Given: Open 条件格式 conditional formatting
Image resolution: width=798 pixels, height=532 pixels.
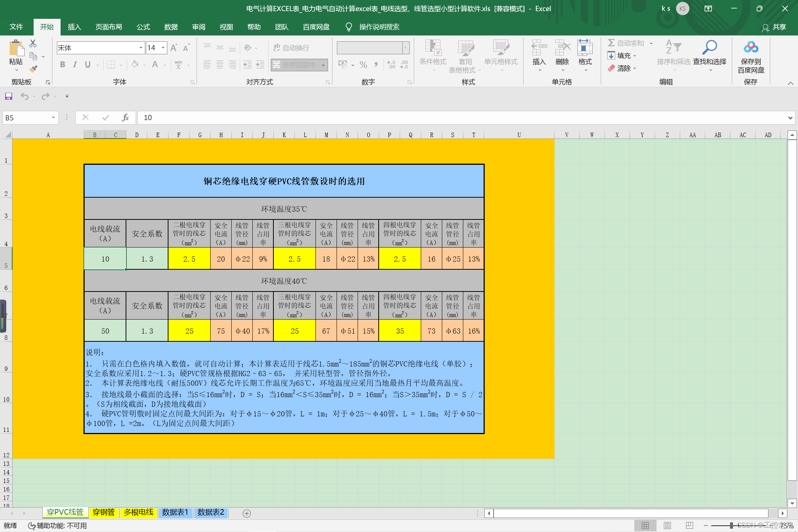Looking at the screenshot, I should pyautogui.click(x=433, y=56).
